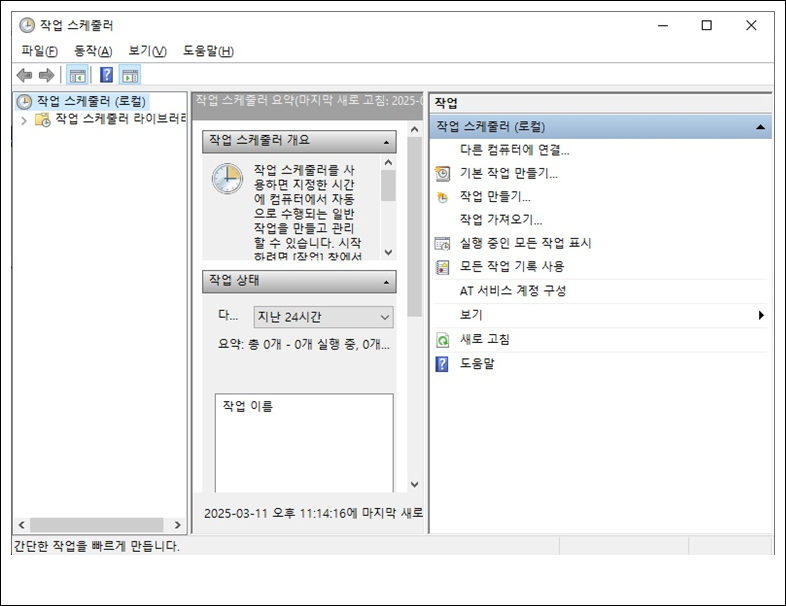Click the 요약: 총 0개 summary text

pyautogui.click(x=304, y=344)
